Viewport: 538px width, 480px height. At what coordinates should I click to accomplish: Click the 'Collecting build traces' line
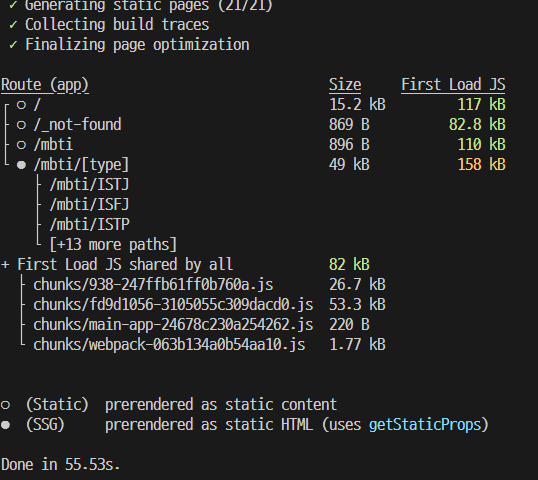point(117,25)
